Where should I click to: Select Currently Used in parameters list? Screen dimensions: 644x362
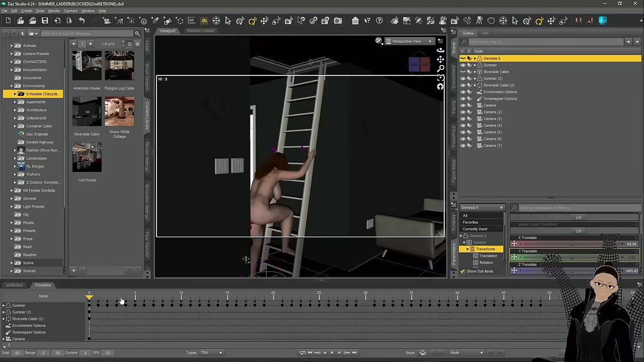[x=475, y=229]
